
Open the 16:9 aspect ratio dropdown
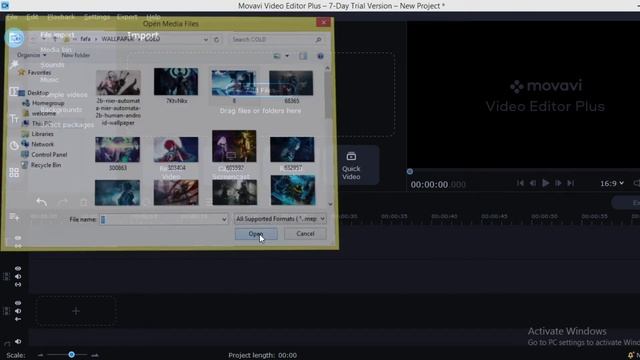[x=611, y=184]
